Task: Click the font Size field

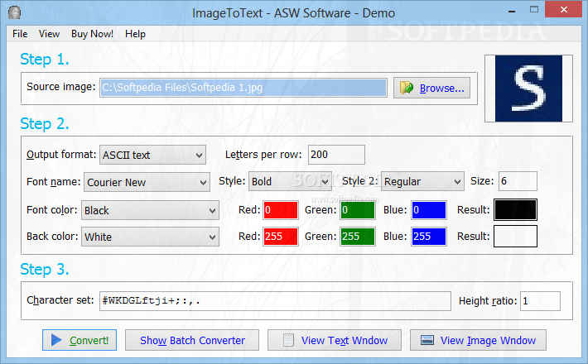Action: 518,181
